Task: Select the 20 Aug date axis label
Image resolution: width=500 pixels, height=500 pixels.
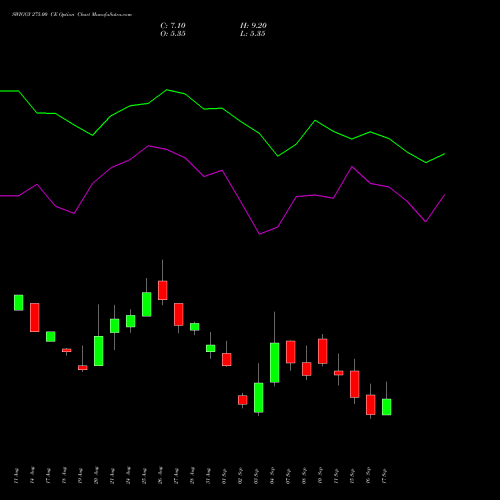Action: point(96,476)
